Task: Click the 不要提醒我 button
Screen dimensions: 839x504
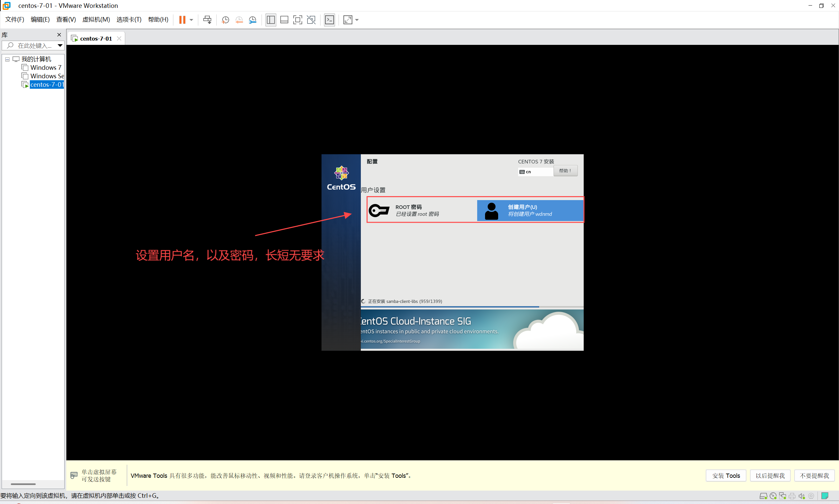Action: tap(814, 476)
